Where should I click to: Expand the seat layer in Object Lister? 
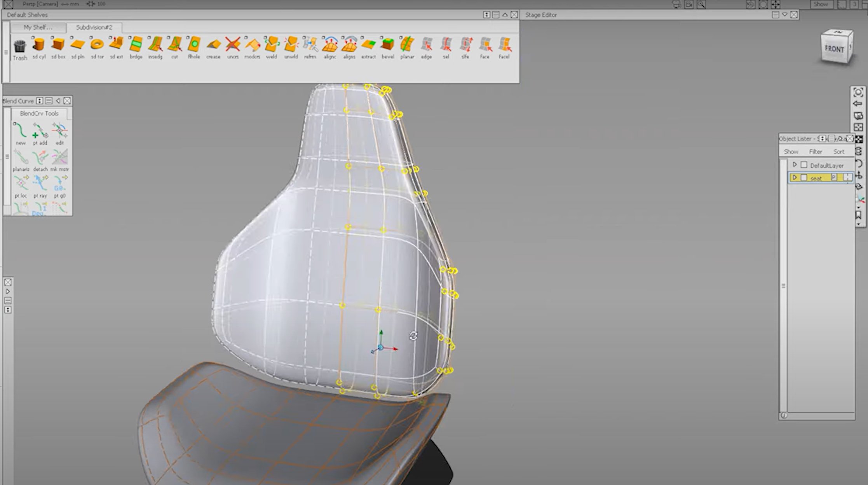(795, 177)
